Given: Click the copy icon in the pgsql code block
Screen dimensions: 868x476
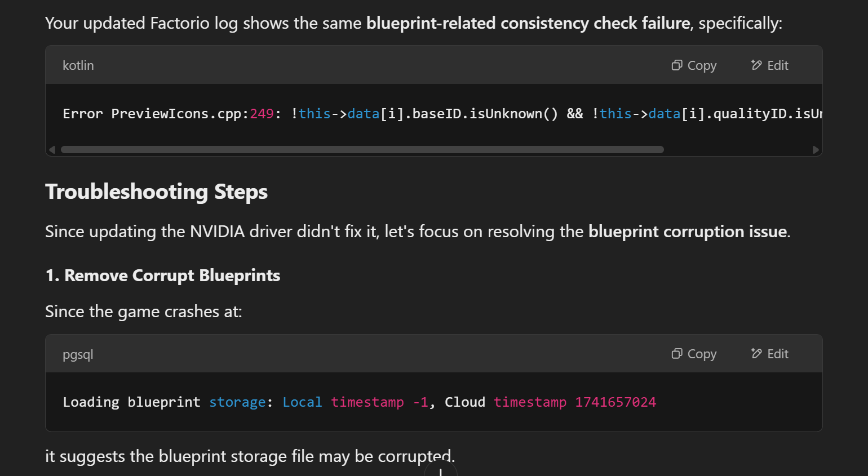Looking at the screenshot, I should tap(676, 354).
